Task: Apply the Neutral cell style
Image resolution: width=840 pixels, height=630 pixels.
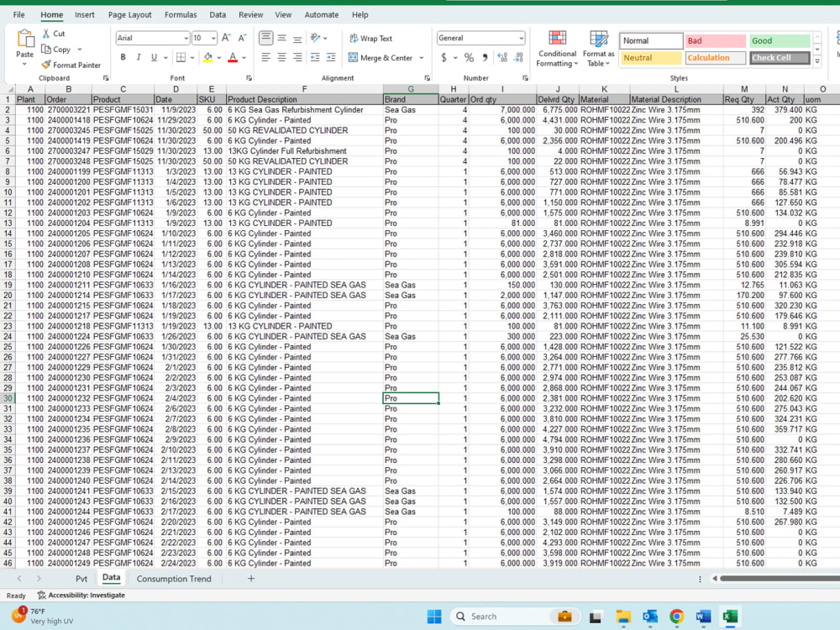Action: [x=652, y=58]
